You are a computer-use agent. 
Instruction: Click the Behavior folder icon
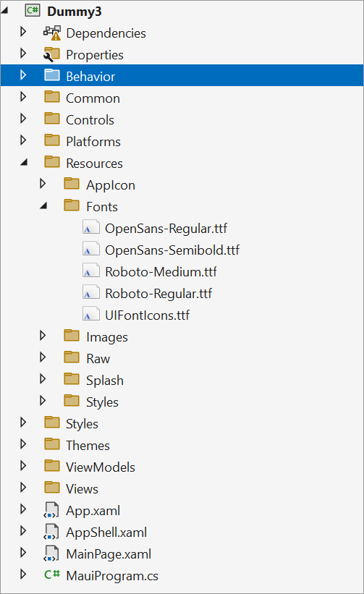(52, 75)
